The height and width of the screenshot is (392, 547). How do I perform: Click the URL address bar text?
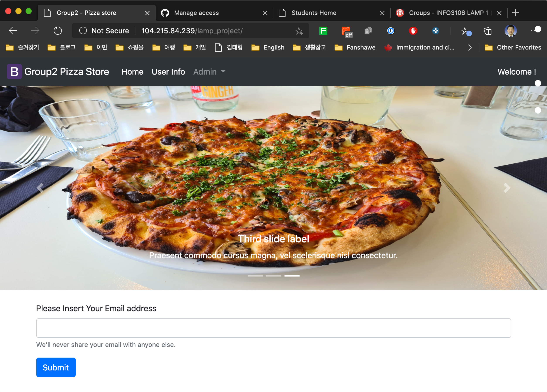(192, 31)
